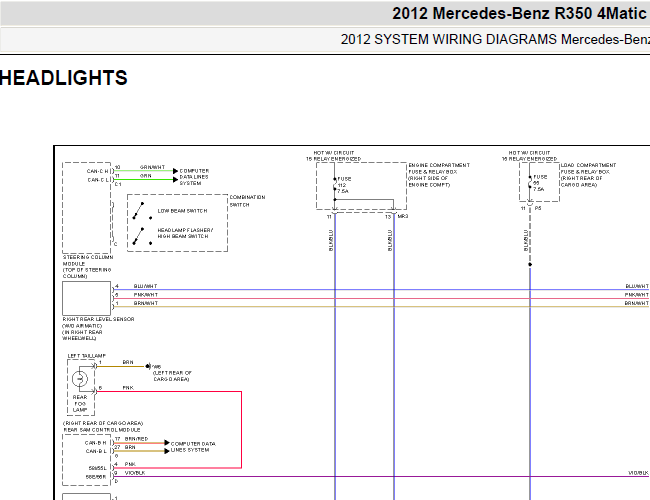Click the 'BRN/RED' wire color label
Viewport: 650px width, 500px height.
(136, 439)
